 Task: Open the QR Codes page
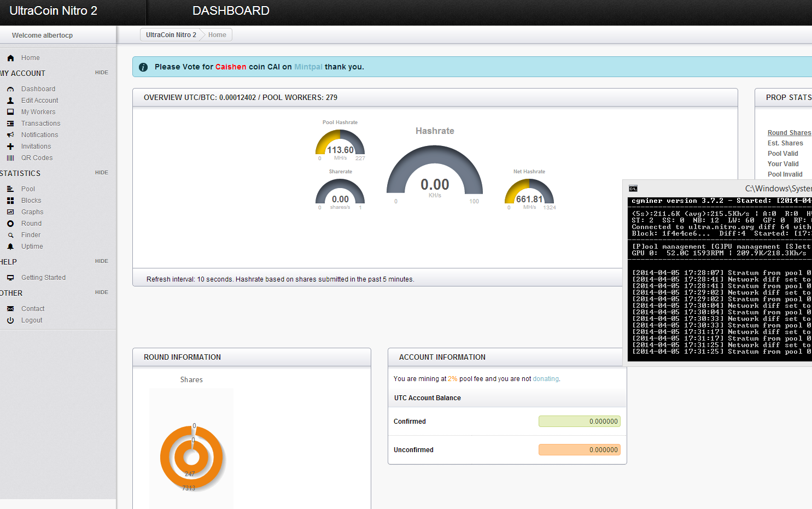[x=37, y=158]
